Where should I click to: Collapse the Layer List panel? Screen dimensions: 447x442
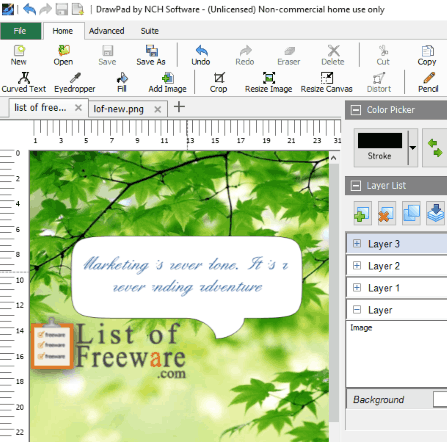(x=356, y=186)
